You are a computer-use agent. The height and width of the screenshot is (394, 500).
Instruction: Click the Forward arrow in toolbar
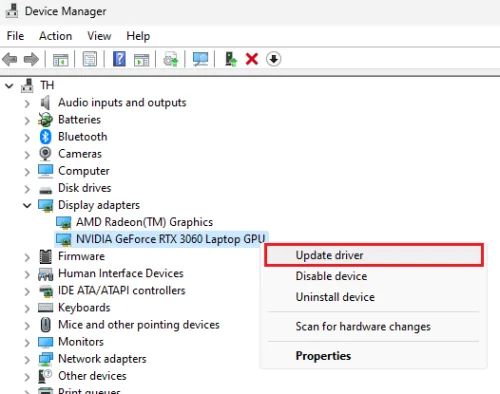pos(31,60)
